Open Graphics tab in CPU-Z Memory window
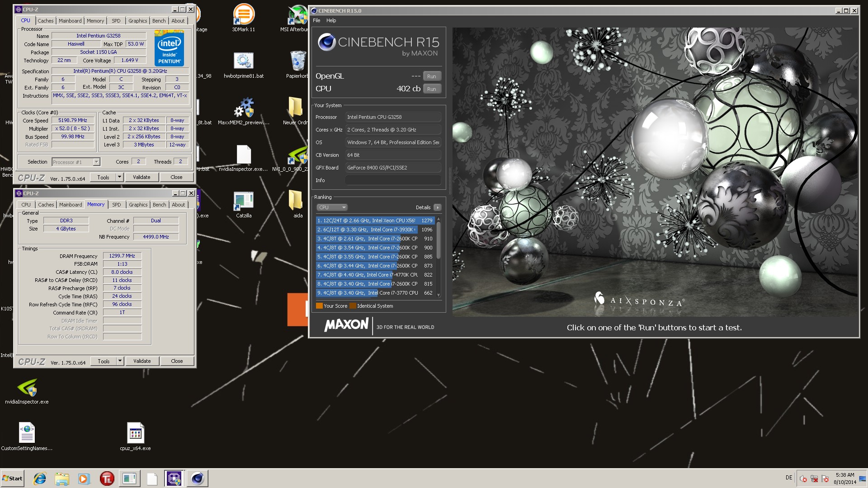The height and width of the screenshot is (488, 868). pos(138,205)
